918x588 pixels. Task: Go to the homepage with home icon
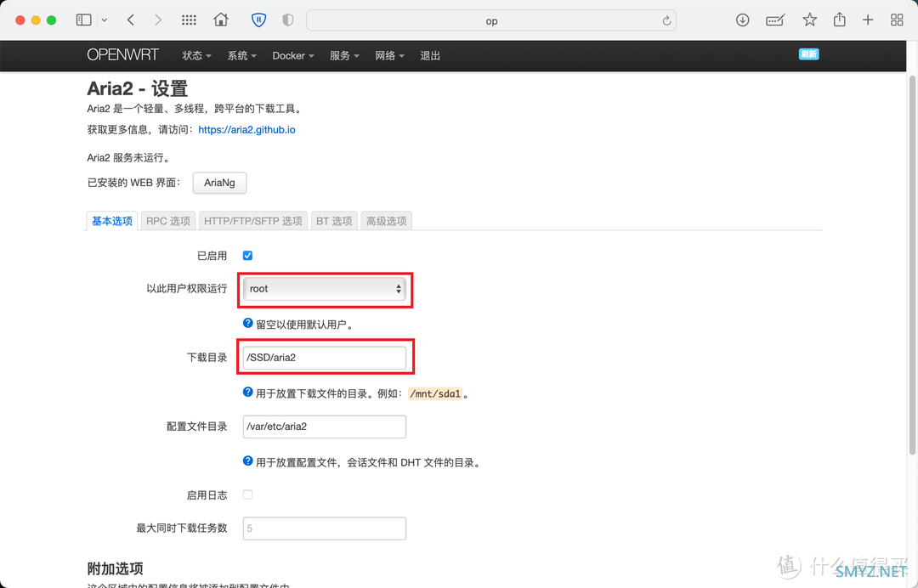221,20
